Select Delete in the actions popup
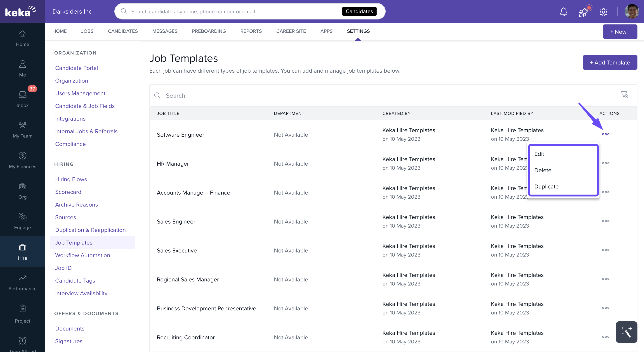The width and height of the screenshot is (644, 352). (x=543, y=170)
